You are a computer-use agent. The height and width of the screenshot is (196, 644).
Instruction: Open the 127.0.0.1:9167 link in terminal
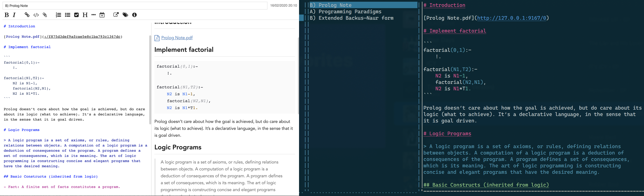(x=512, y=18)
